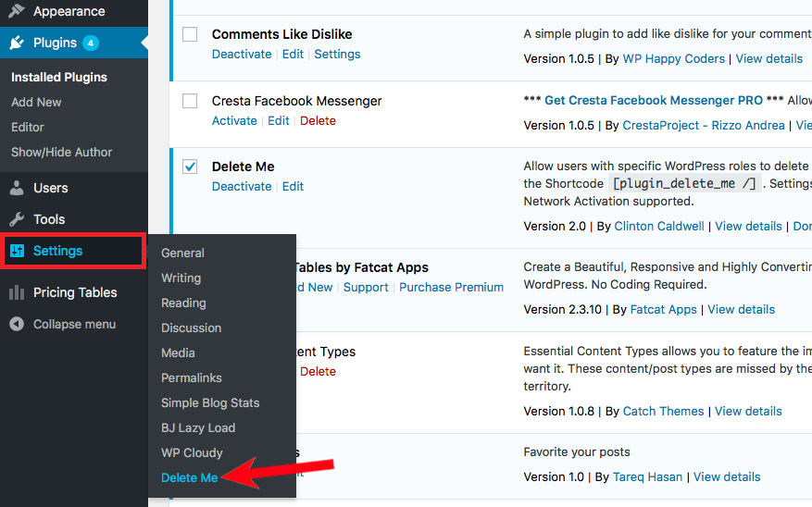Click the Pricing Tables bar chart icon
812x507 pixels.
click(17, 292)
